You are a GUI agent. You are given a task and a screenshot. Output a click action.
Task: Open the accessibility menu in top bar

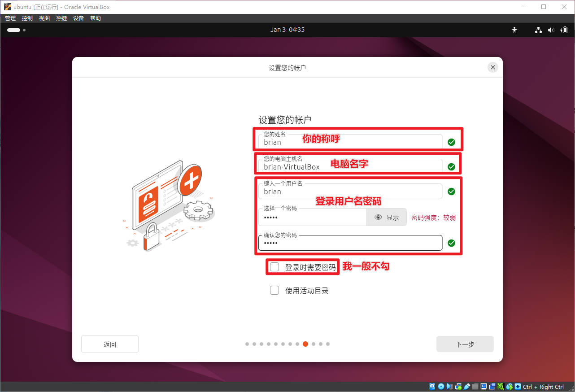pos(514,30)
